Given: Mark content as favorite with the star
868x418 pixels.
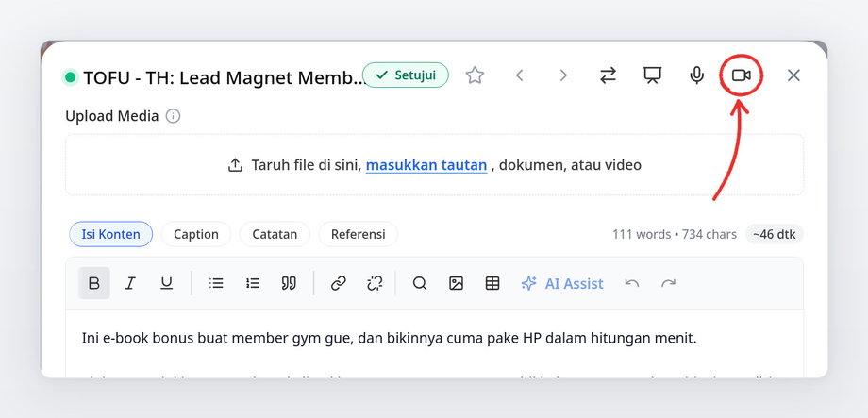Looking at the screenshot, I should click(475, 75).
